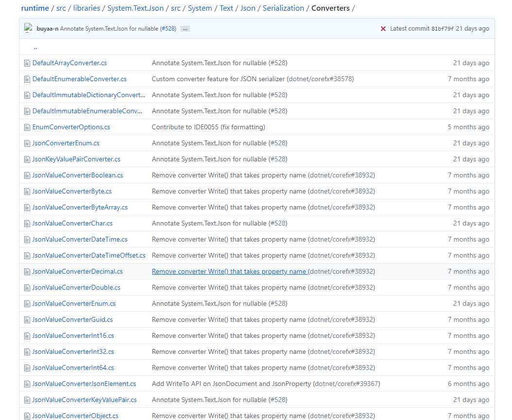The width and height of the screenshot is (512, 420).
Task: Open WriteTo API commit message for JsonValueConverterJsonElement.cs
Action: tap(266, 384)
